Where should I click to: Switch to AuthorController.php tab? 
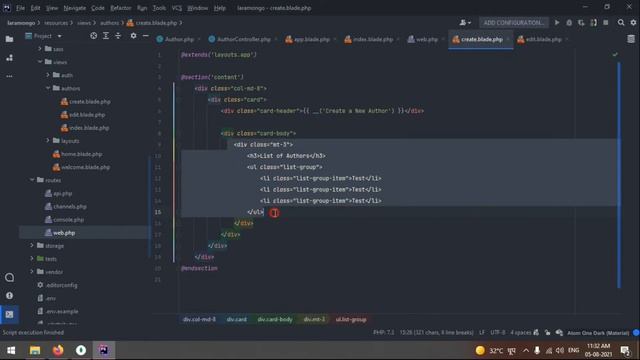coord(243,39)
